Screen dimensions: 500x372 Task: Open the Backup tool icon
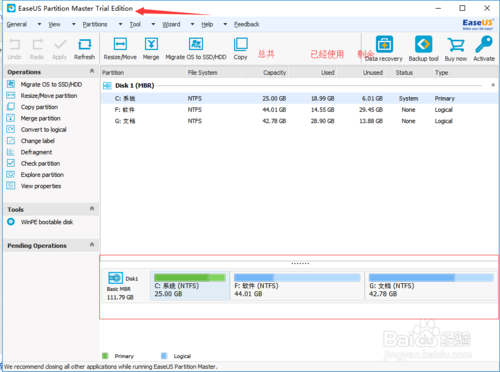tap(423, 44)
